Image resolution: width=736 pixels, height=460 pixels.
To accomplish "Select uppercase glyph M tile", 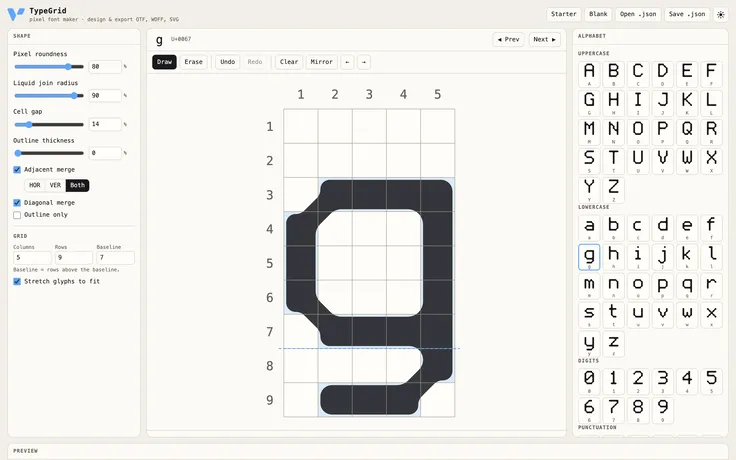I will [x=589, y=132].
